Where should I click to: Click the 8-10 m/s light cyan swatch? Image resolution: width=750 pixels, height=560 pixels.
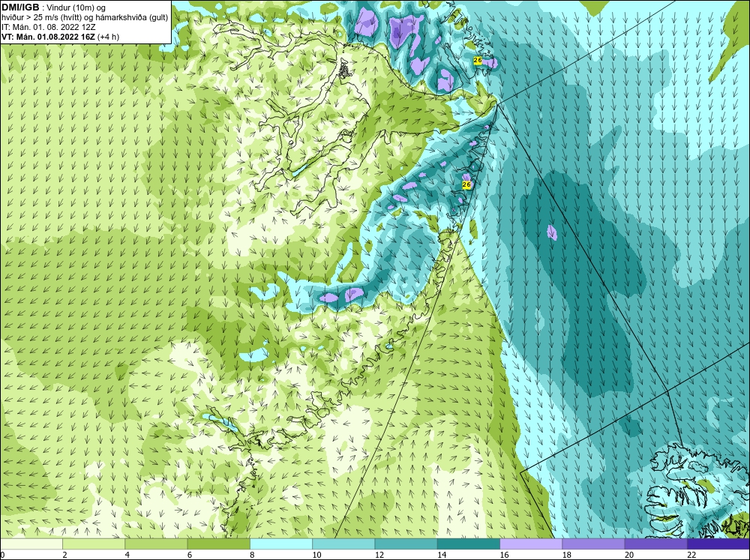[281, 544]
